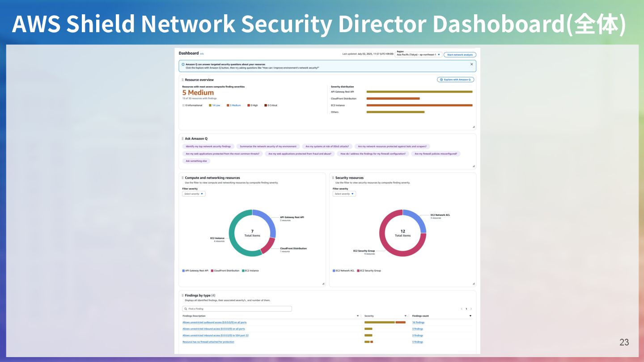The width and height of the screenshot is (644, 362).
Task: Click Start network analysis button
Action: (460, 55)
